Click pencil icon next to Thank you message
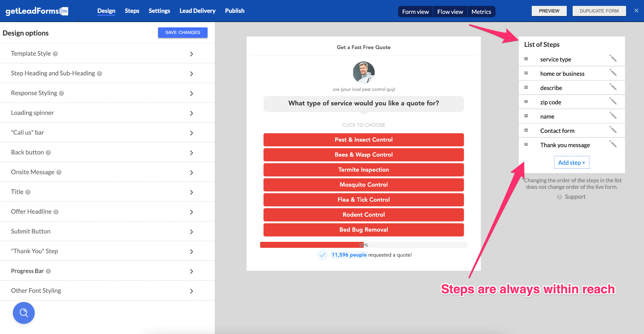 click(x=613, y=144)
